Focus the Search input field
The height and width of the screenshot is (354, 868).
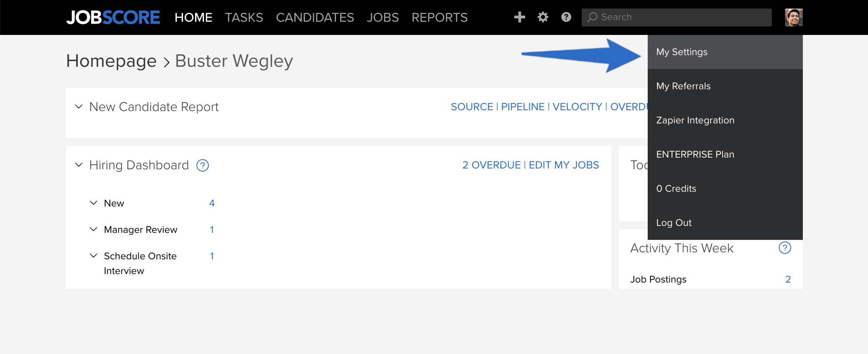point(676,17)
